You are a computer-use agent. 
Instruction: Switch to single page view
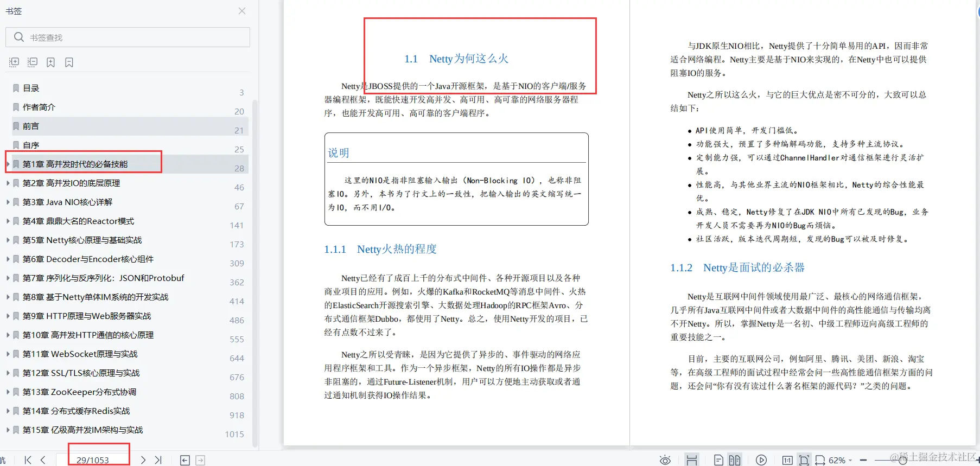click(x=718, y=460)
